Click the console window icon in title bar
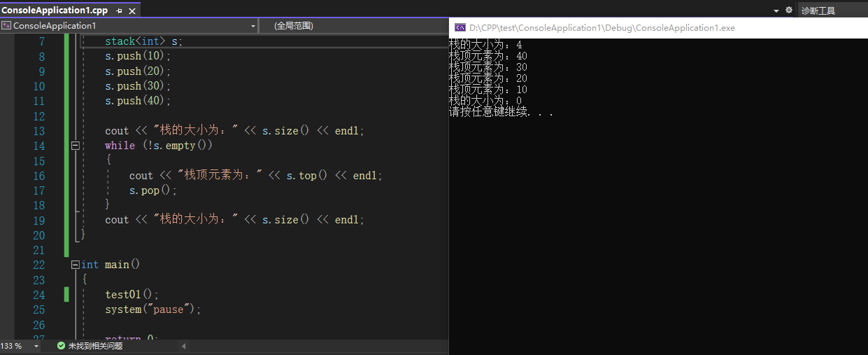The height and width of the screenshot is (355, 868). [x=460, y=27]
